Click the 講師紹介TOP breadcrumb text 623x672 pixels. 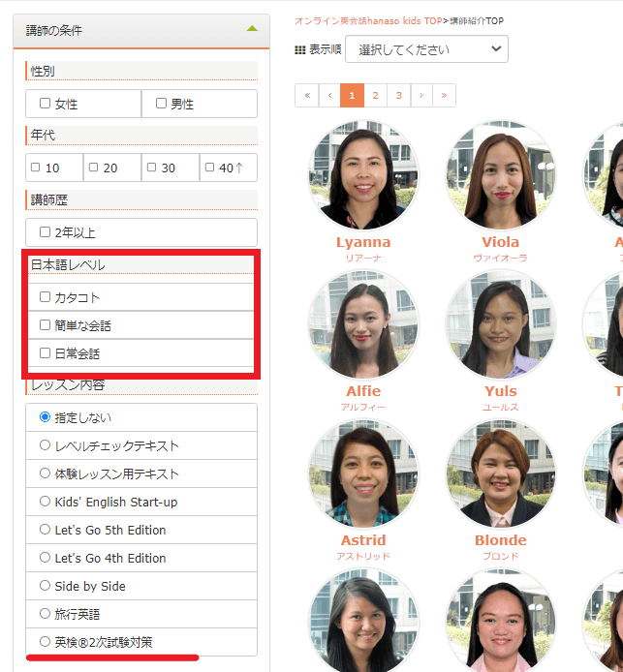point(477,21)
